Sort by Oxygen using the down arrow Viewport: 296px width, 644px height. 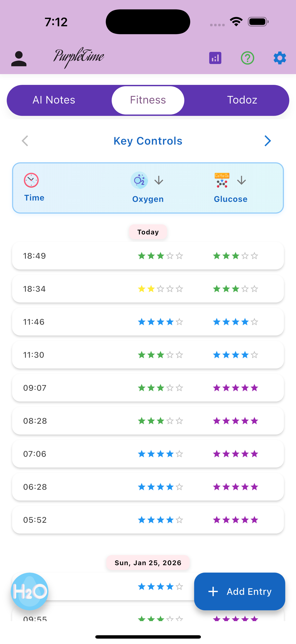[159, 180]
